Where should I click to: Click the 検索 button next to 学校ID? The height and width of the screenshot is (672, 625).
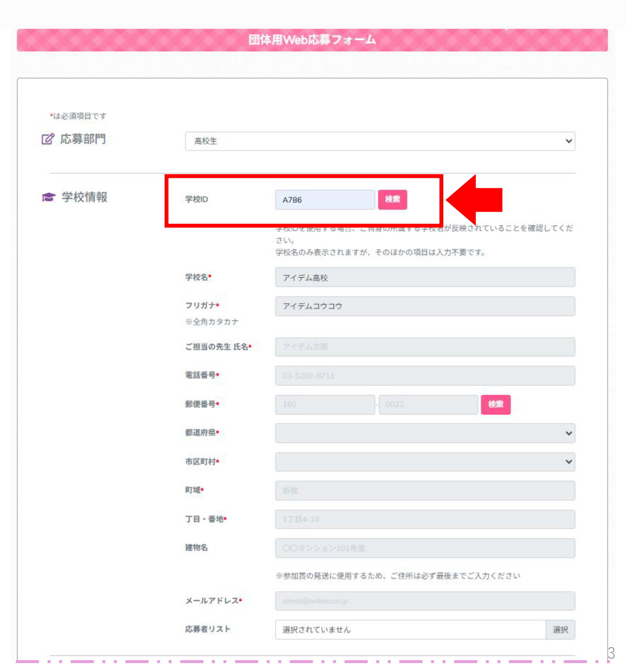click(x=392, y=199)
